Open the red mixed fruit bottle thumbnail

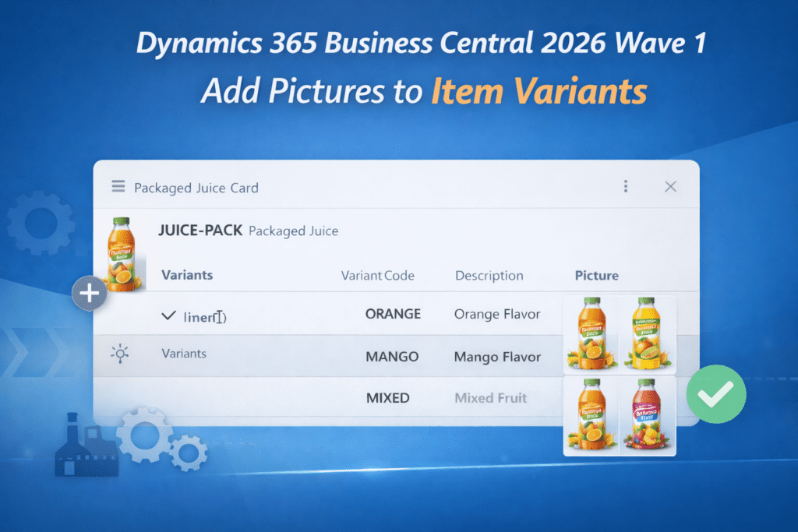(x=648, y=415)
